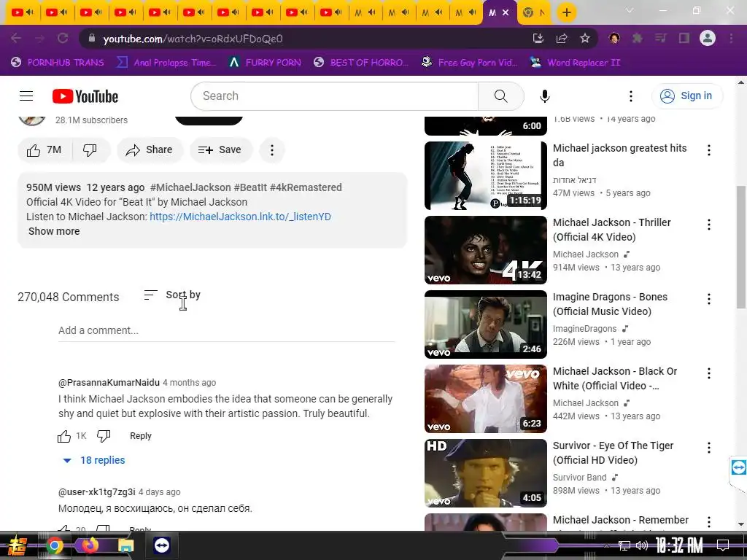
Task: Open the Eye Of The Tiger thumbnail
Action: click(485, 472)
